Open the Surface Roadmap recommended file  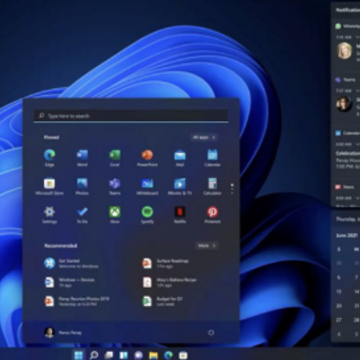tap(166, 263)
